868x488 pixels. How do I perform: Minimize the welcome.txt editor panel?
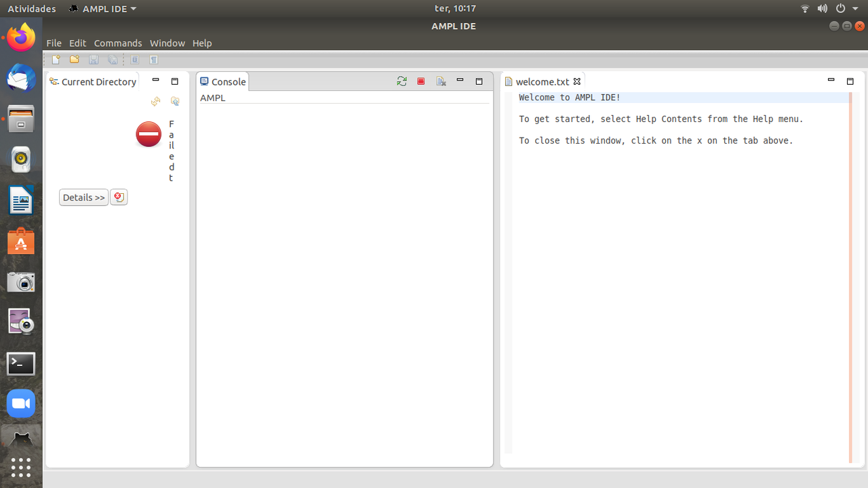coord(831,81)
